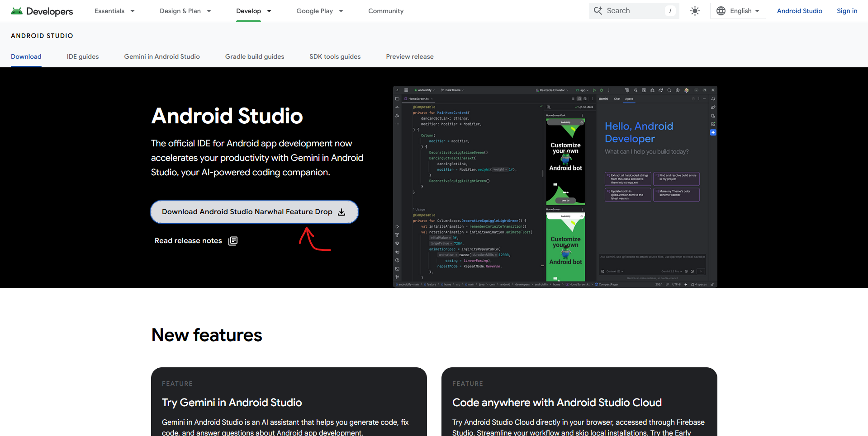Click the Sign in button

point(846,10)
